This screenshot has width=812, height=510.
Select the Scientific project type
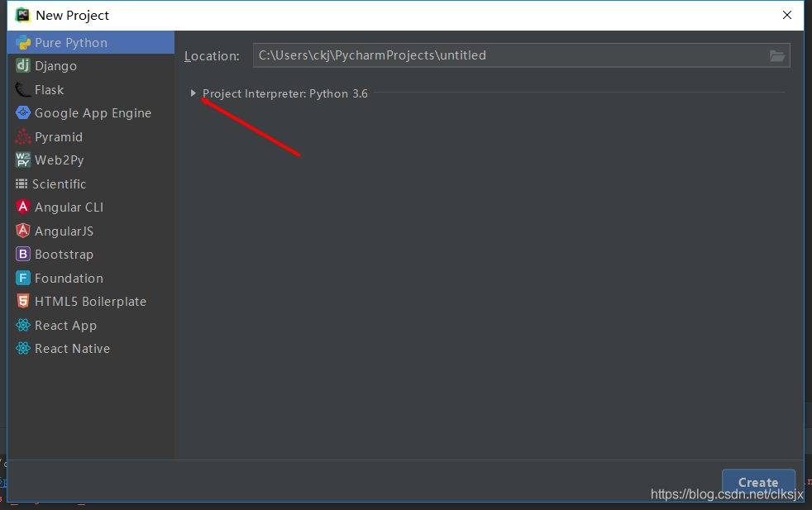91,184
